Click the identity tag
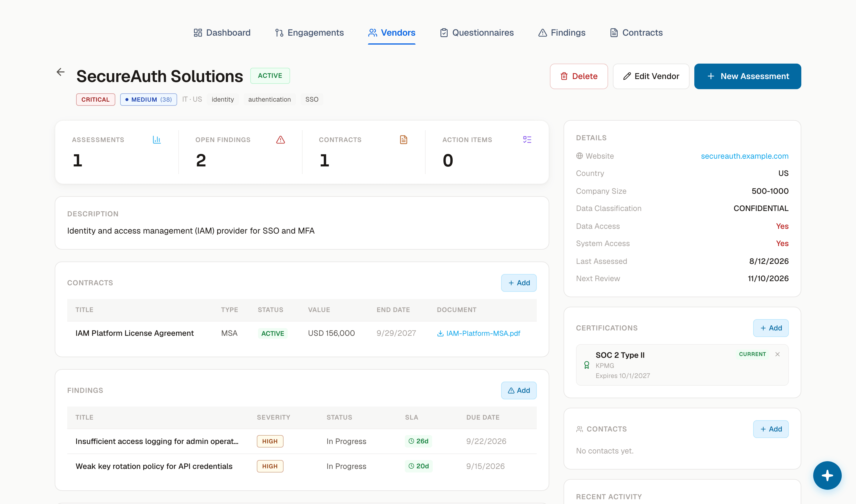The image size is (856, 504). point(223,100)
